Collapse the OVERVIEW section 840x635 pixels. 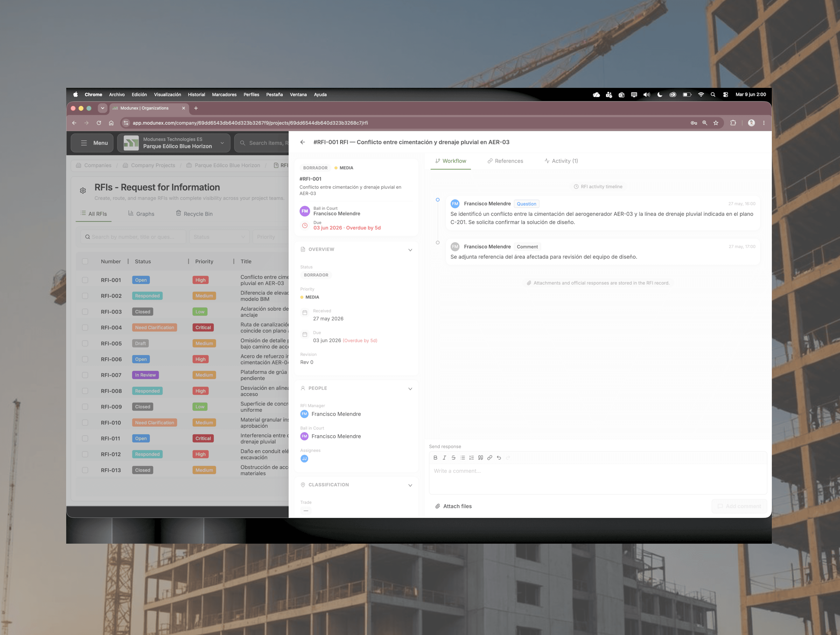click(x=410, y=250)
